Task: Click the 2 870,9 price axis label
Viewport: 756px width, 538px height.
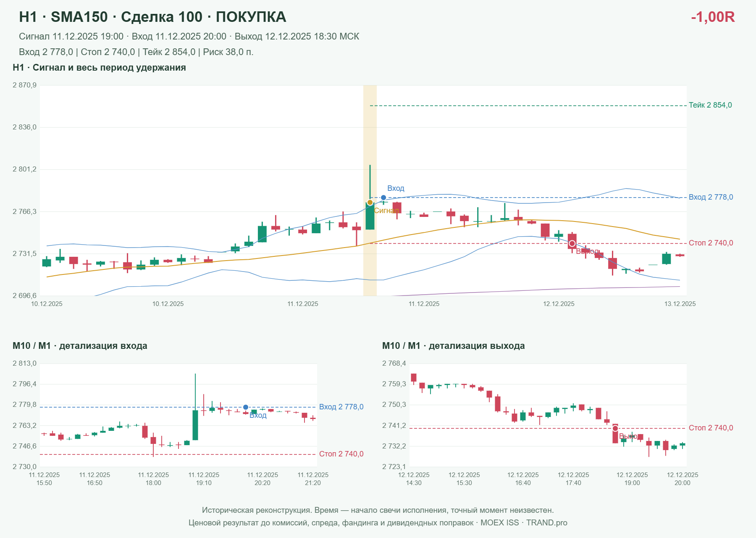Action: tap(24, 85)
